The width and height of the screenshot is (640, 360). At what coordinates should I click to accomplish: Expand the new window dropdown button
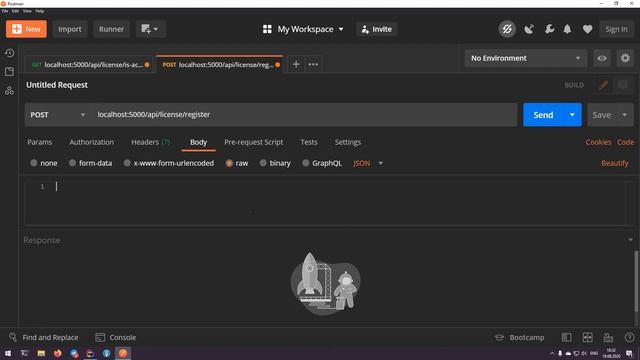click(x=150, y=29)
